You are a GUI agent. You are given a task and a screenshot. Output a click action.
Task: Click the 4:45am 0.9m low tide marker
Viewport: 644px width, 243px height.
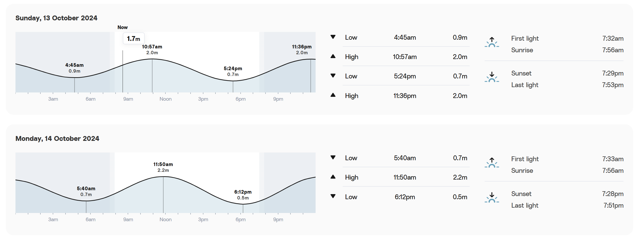pyautogui.click(x=74, y=68)
